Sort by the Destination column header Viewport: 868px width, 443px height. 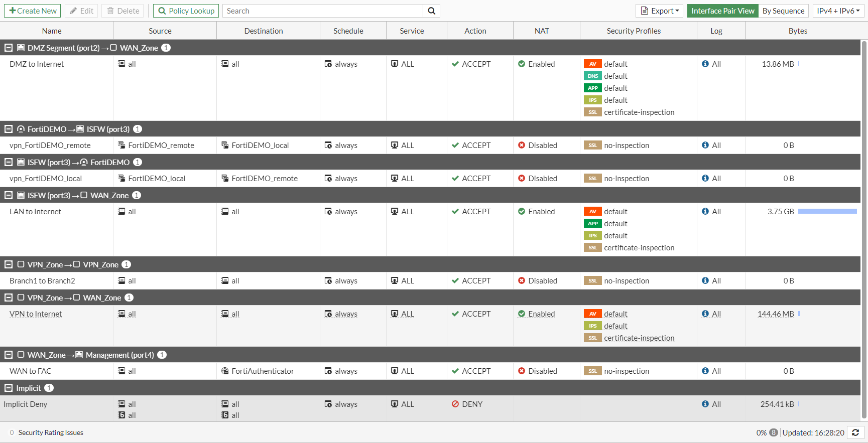[264, 31]
